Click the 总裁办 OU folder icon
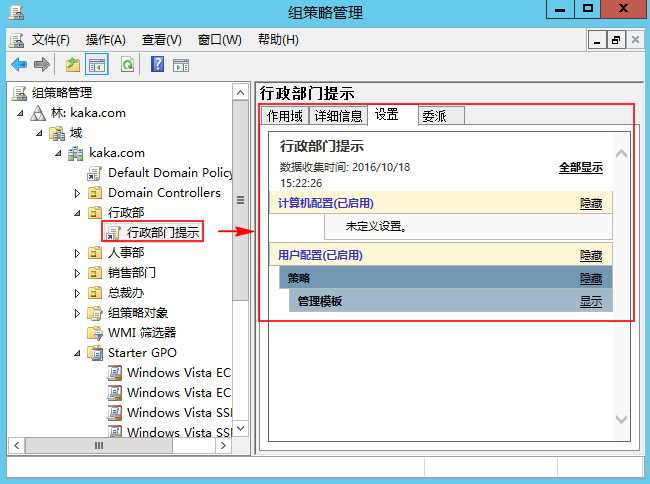 95,293
